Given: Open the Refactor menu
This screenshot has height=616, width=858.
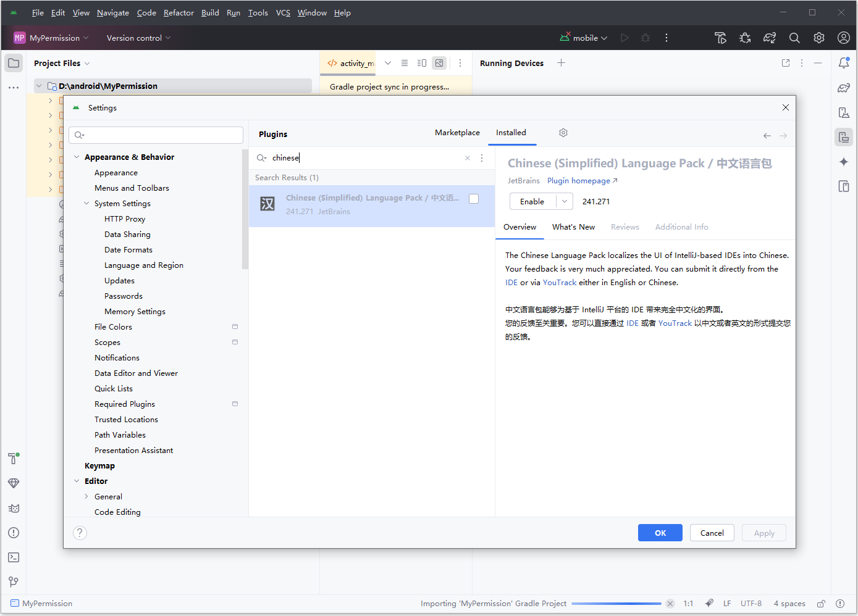Looking at the screenshot, I should click(x=179, y=13).
